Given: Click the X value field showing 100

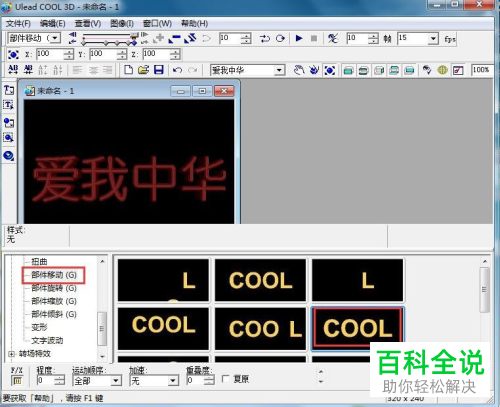Looking at the screenshot, I should click(x=50, y=54).
